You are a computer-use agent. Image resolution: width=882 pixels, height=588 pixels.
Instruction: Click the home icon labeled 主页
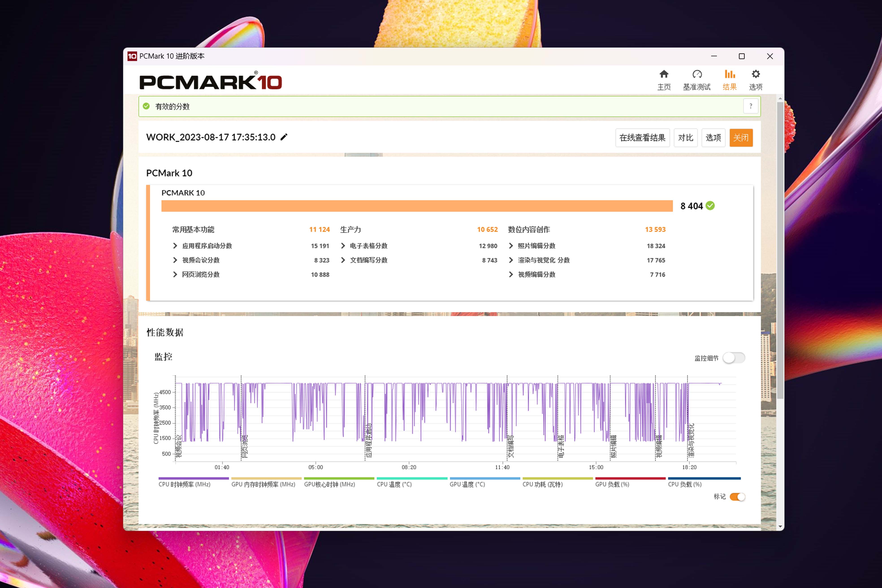(664, 74)
